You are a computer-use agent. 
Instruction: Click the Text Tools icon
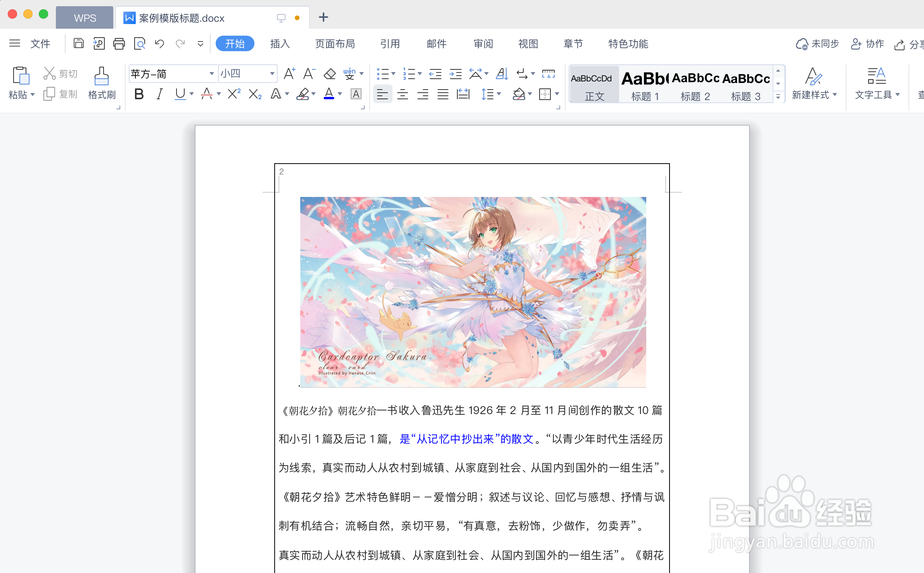coord(876,76)
